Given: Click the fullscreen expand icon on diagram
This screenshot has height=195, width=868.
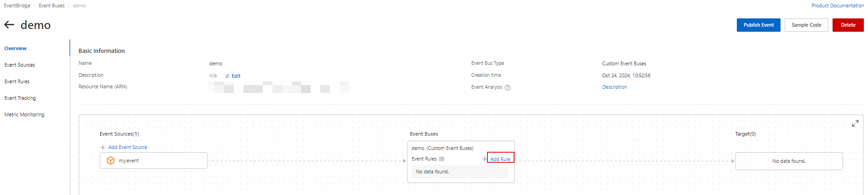Looking at the screenshot, I should [x=855, y=123].
